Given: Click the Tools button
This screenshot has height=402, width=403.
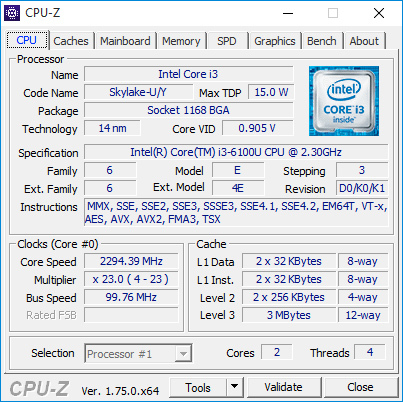Looking at the screenshot, I should pos(198,387).
